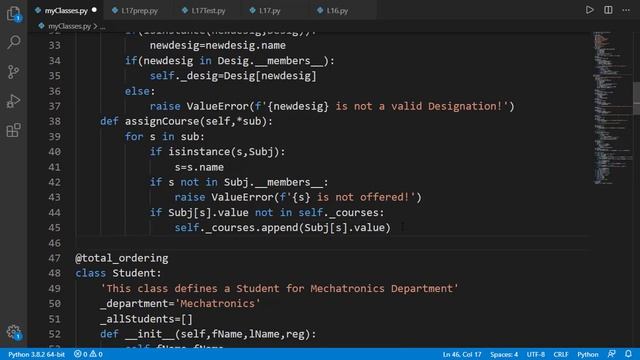Viewport: 640px width, 360px height.
Task: Click "_department='Mechatronics'" line
Action: [x=180, y=304]
